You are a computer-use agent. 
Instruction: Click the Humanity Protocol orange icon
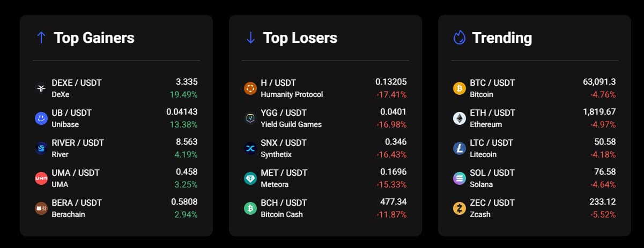click(x=250, y=88)
